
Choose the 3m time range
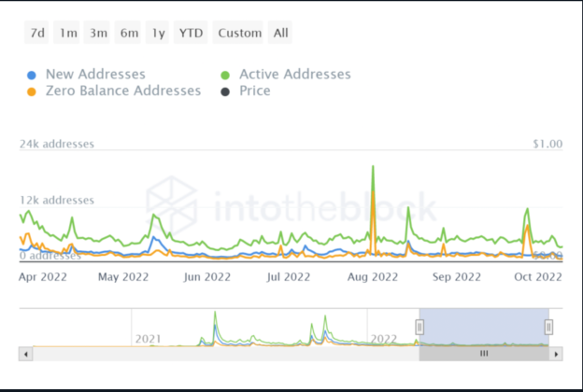click(98, 33)
